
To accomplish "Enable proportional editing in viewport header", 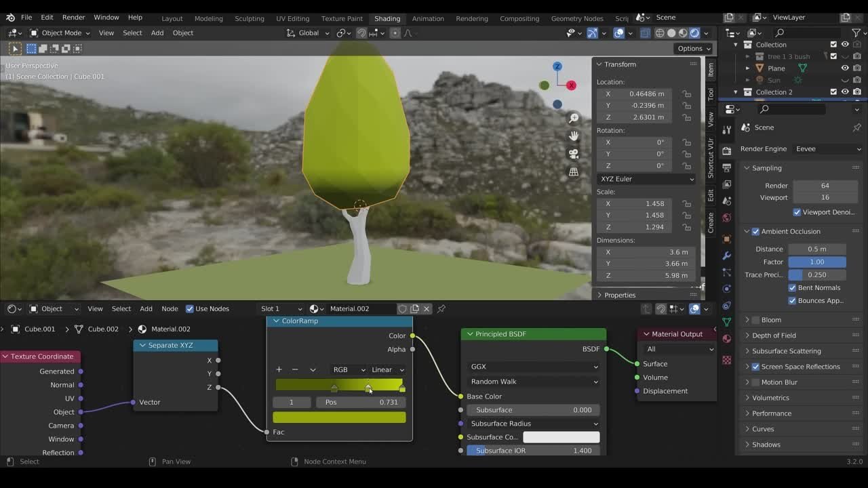I will pos(395,33).
